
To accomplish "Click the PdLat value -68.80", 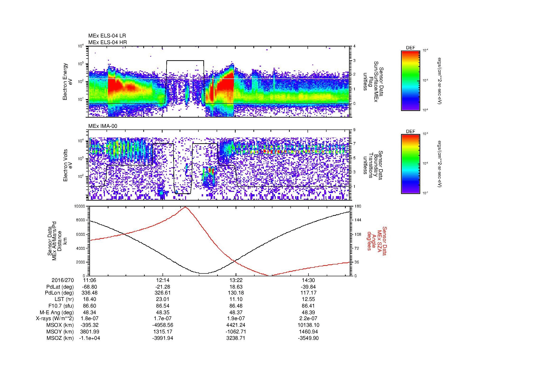I will point(89,287).
